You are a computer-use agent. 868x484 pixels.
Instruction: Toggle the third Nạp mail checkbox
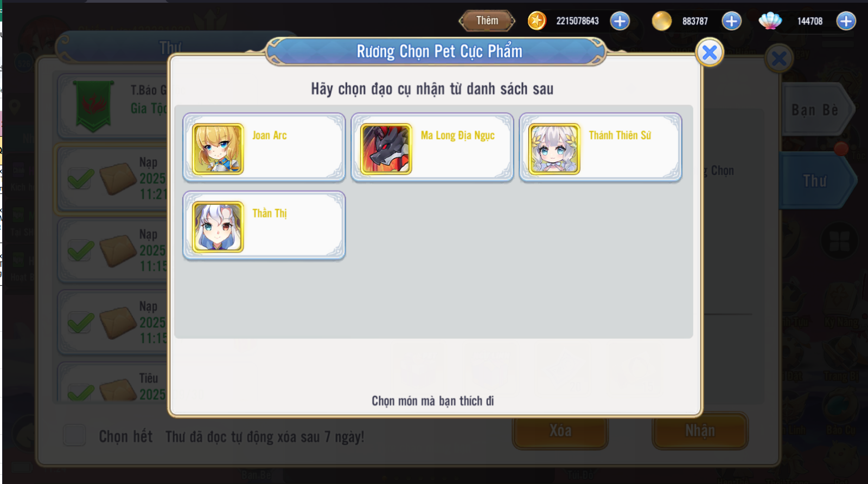pyautogui.click(x=80, y=322)
